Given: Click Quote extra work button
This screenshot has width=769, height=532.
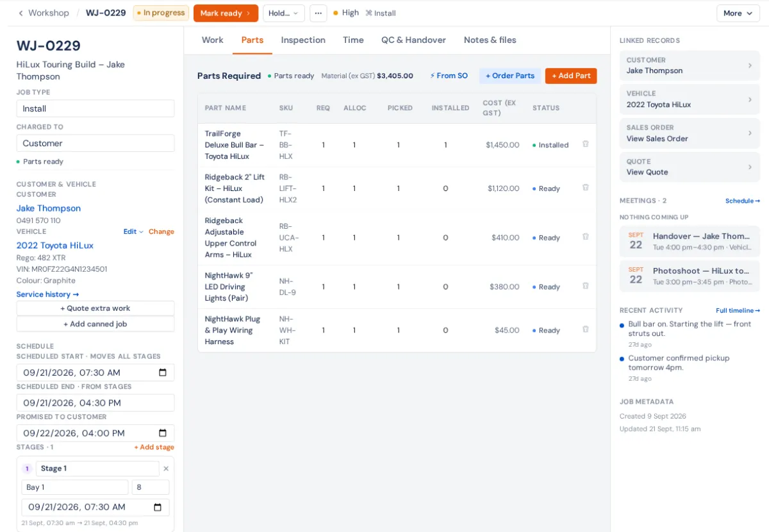Looking at the screenshot, I should (x=95, y=308).
